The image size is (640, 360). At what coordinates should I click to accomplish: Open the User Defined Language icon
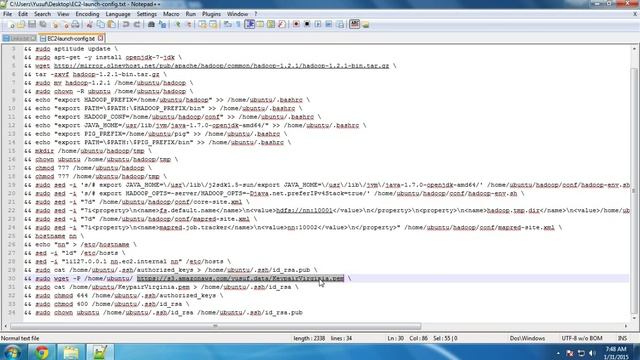click(x=260, y=24)
